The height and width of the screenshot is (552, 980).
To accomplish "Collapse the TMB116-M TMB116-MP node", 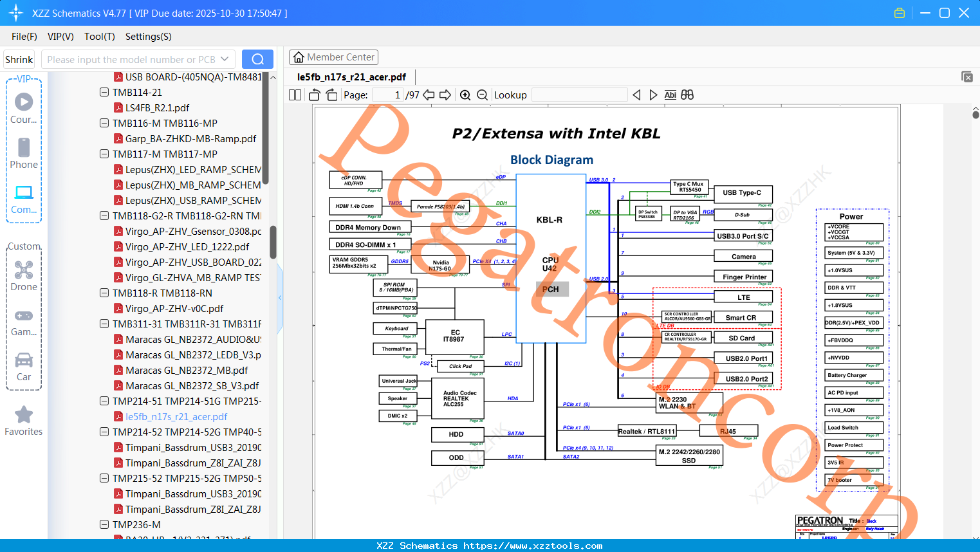I will point(104,124).
